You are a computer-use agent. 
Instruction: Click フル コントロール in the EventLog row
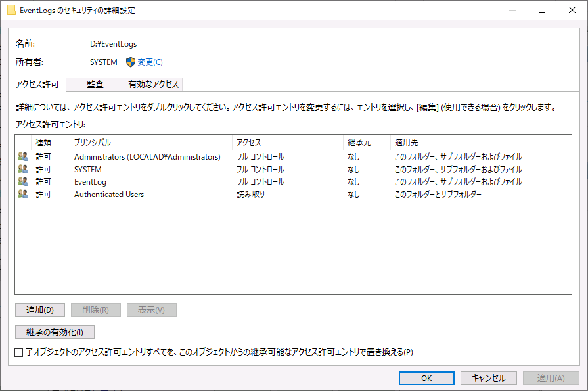coord(260,181)
